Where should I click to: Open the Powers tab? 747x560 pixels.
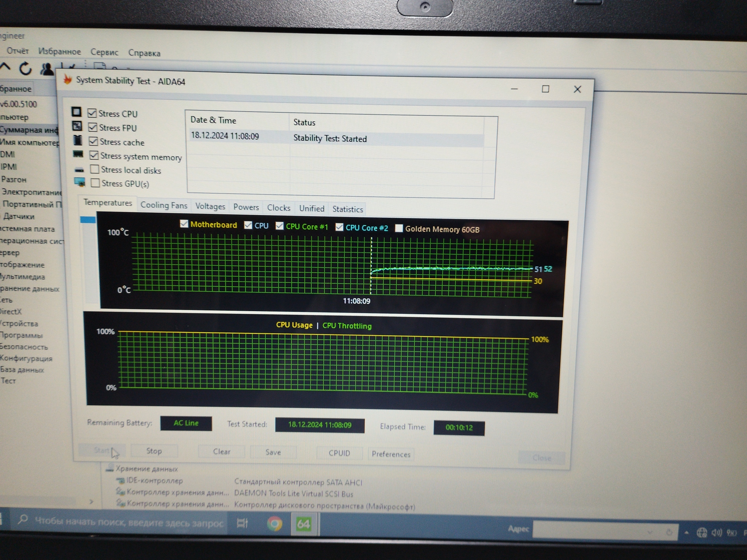coord(246,207)
